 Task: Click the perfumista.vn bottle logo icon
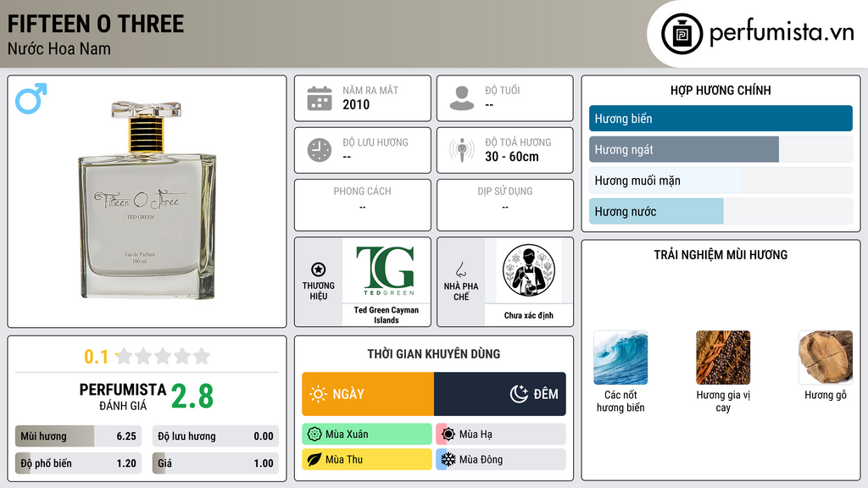(682, 34)
